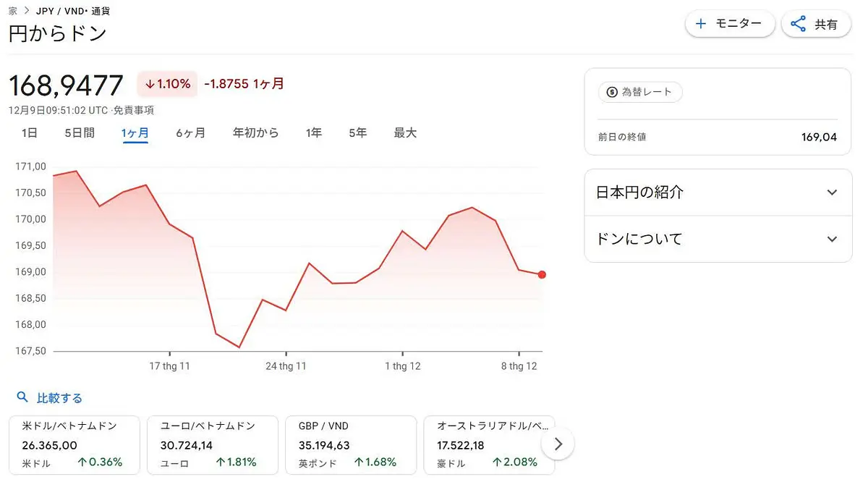Select the 最大 time range tab

click(405, 132)
